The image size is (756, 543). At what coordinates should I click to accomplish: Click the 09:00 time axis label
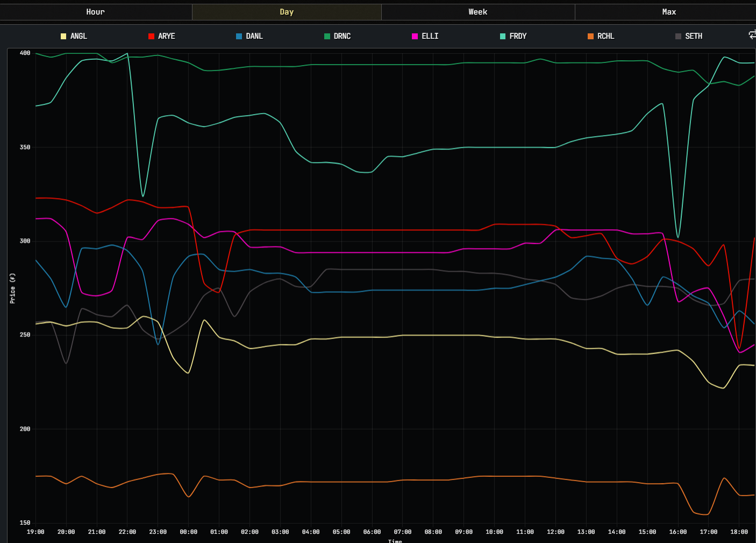coord(463,532)
